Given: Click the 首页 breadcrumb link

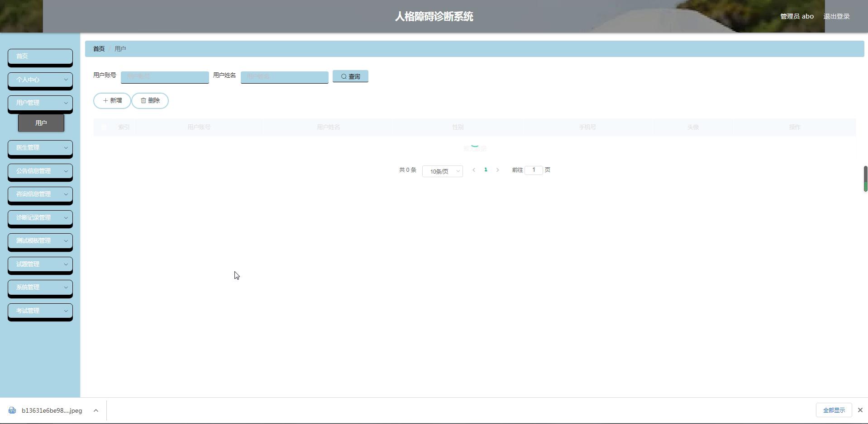Looking at the screenshot, I should (99, 49).
